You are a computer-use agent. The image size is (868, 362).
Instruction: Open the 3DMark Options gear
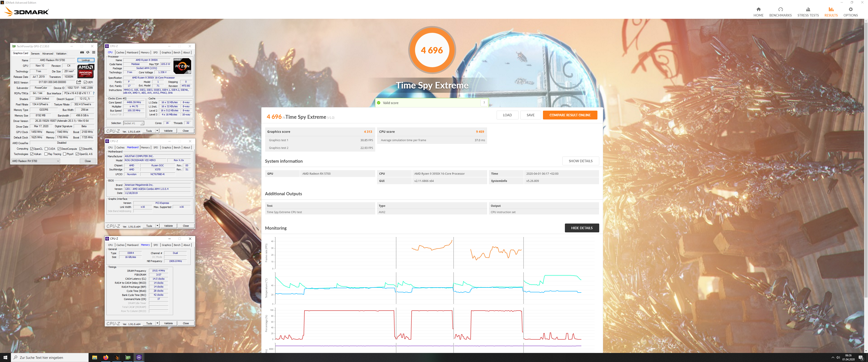[x=850, y=12]
